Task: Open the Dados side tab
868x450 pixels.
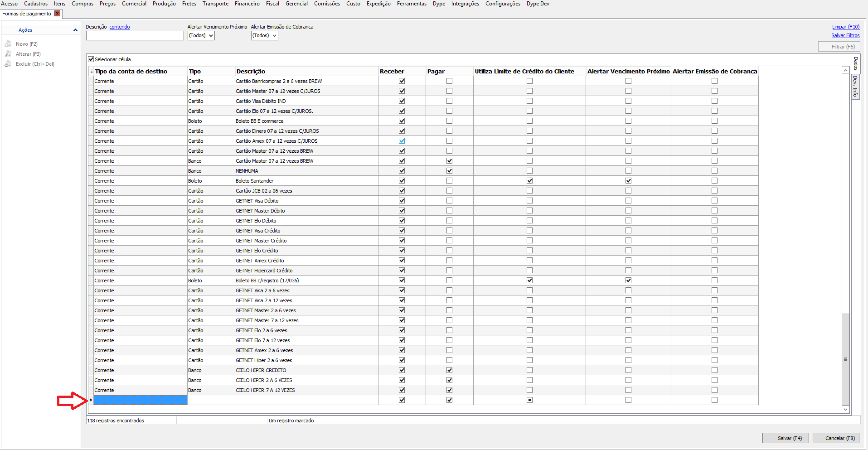Action: 856,63
